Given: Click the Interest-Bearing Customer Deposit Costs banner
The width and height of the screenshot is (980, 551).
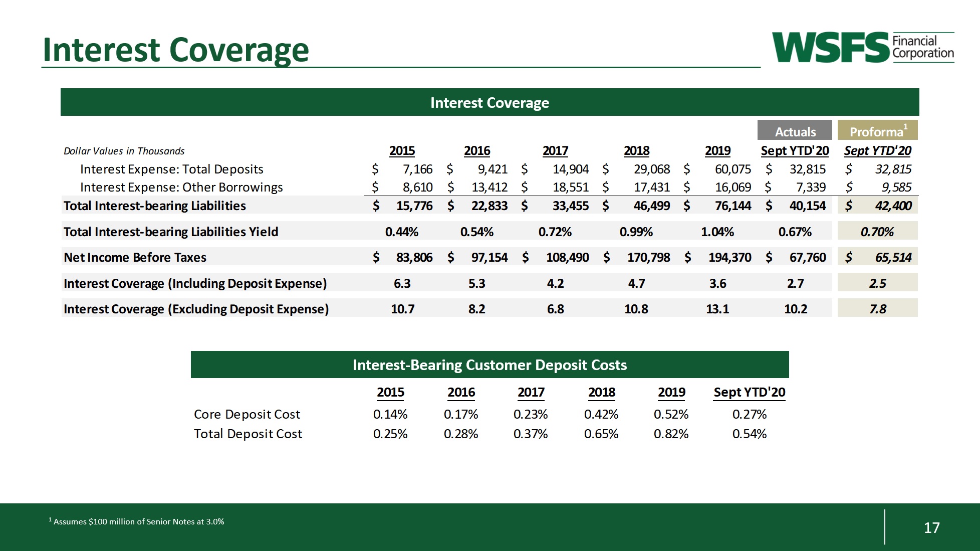Looking at the screenshot, I should 489,365.
